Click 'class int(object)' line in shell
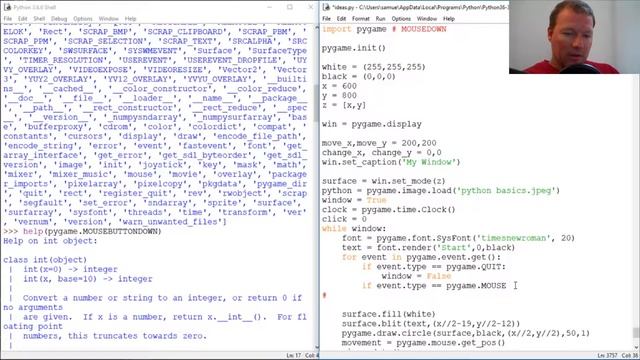 (x=45, y=260)
